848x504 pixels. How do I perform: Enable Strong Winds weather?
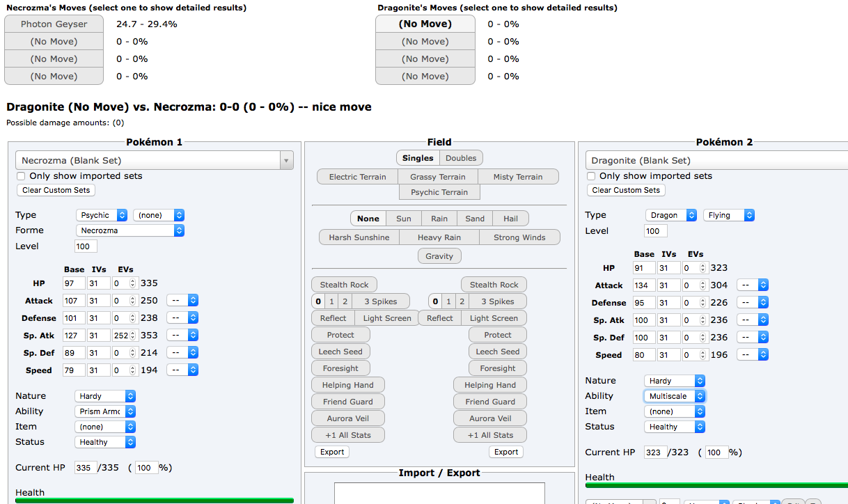[519, 237]
